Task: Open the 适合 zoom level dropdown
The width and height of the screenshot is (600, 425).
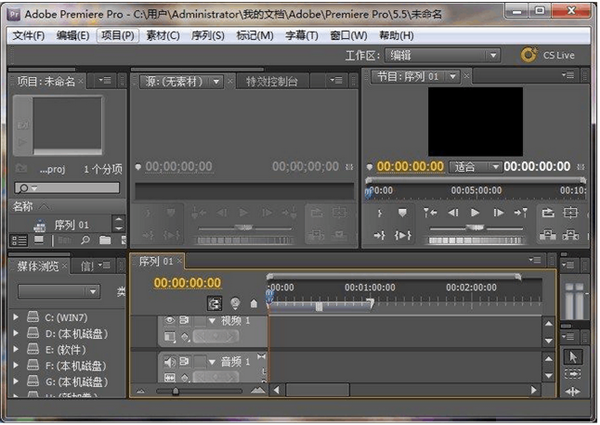Action: (x=475, y=167)
